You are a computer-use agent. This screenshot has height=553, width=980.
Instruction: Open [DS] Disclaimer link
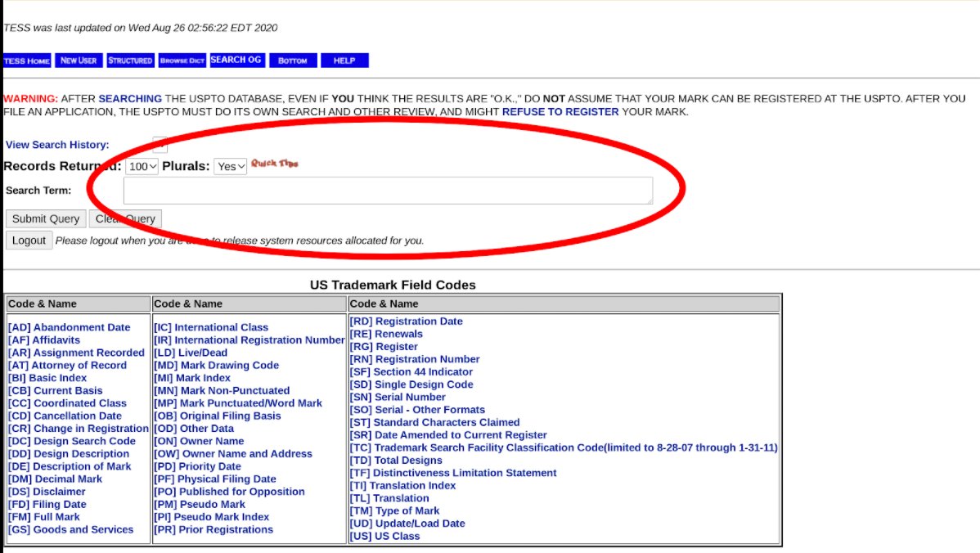coord(47,492)
